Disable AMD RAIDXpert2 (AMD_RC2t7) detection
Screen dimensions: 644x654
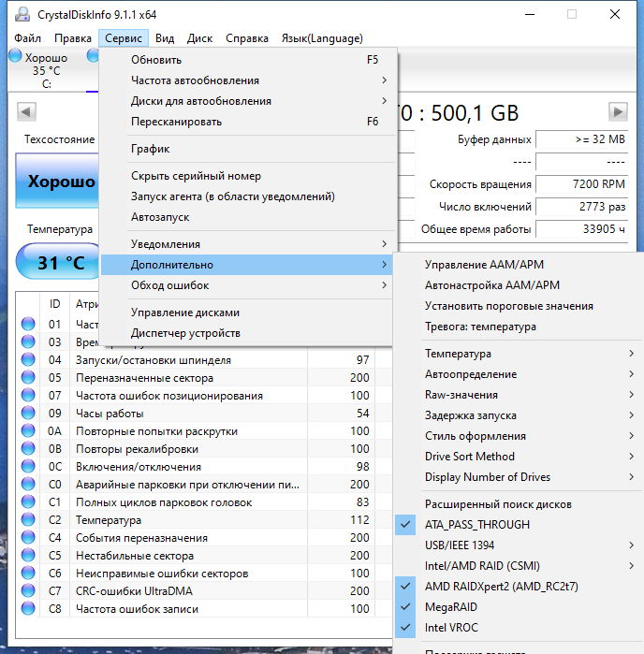tap(518, 587)
